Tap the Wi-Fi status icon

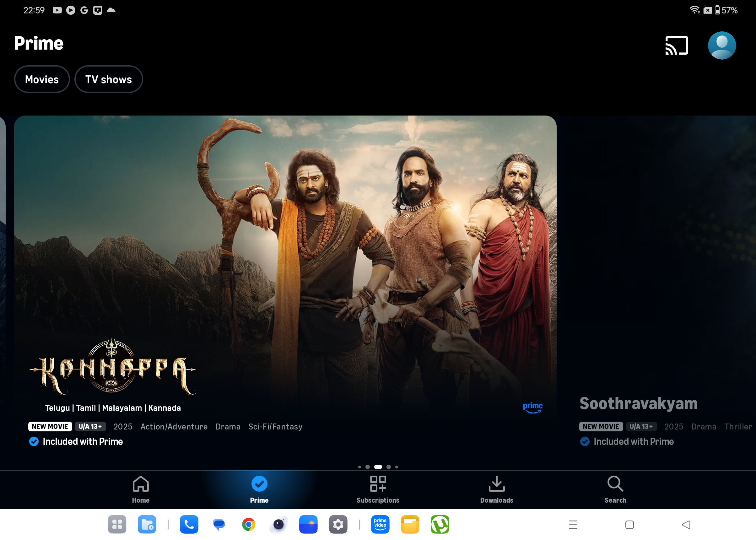click(x=694, y=10)
